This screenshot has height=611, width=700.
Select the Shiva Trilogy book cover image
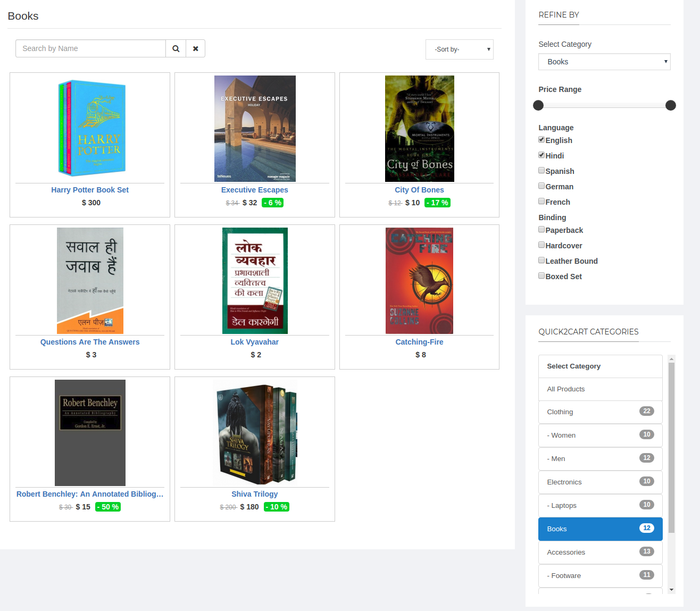(255, 432)
